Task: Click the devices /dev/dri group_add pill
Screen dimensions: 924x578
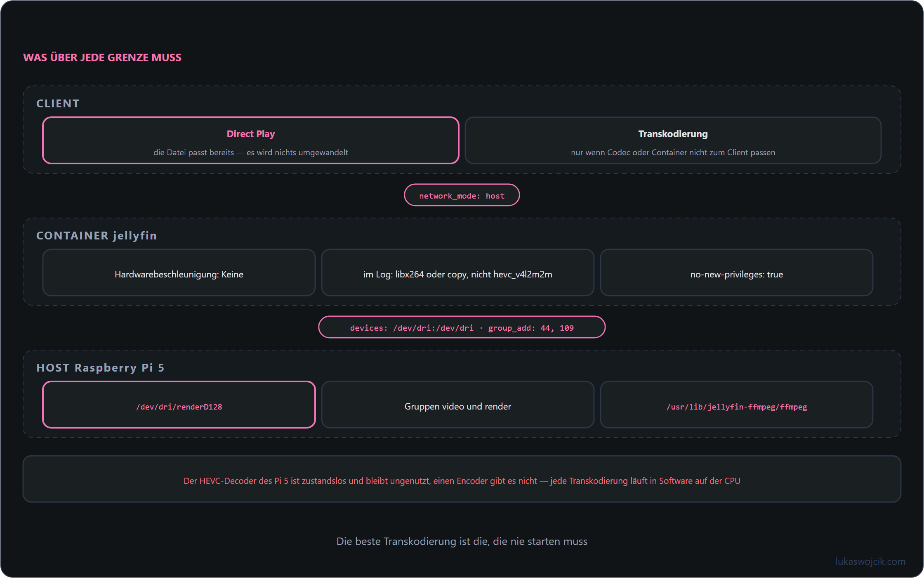Action: pyautogui.click(x=462, y=327)
